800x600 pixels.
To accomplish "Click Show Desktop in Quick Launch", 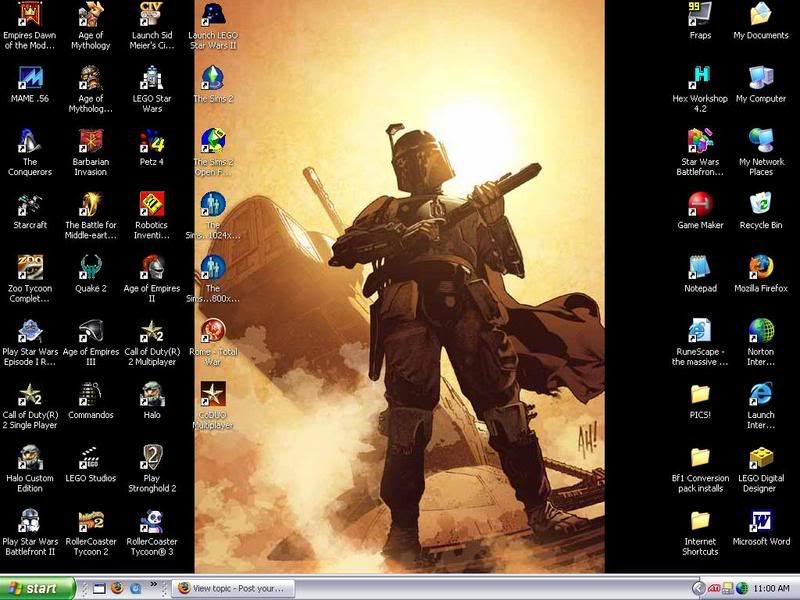I will pos(99,589).
